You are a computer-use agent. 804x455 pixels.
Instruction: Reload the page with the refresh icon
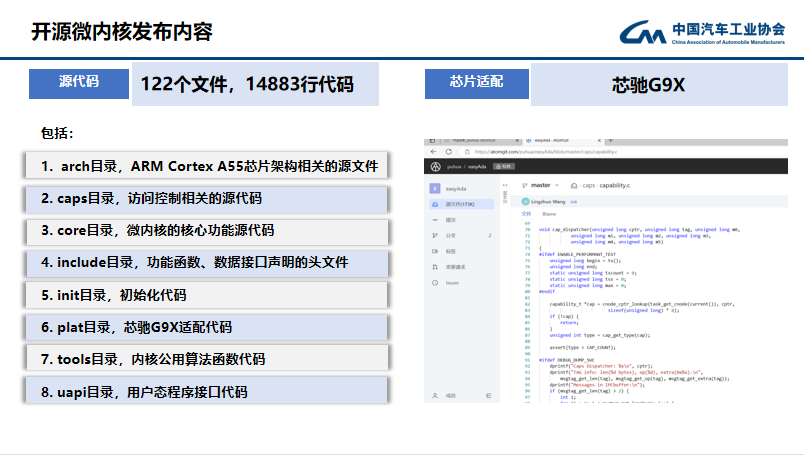[x=449, y=152]
